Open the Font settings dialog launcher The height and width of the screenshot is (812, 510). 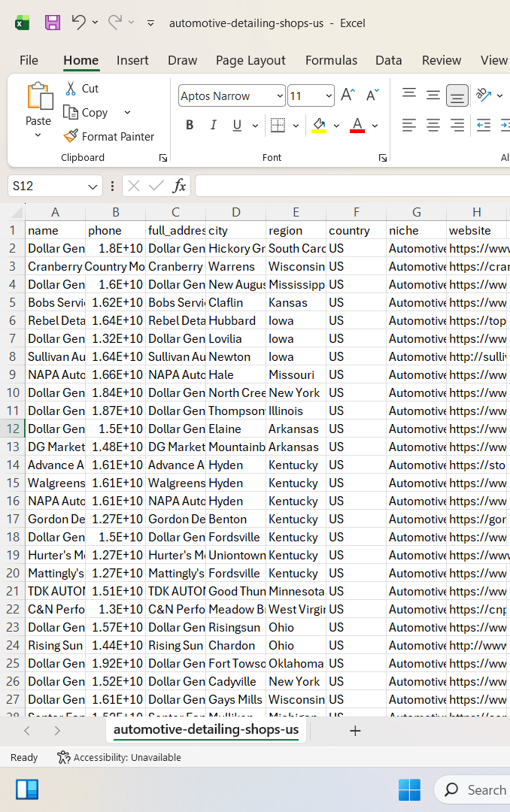pos(382,158)
